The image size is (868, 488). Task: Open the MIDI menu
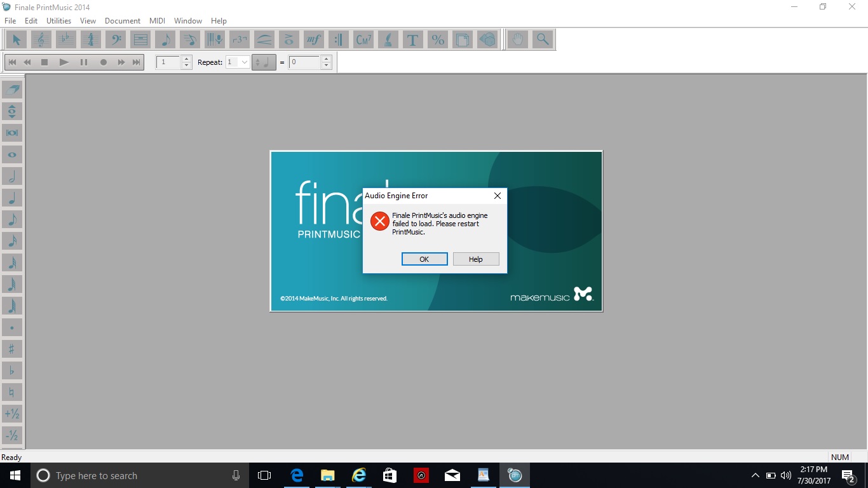pos(157,21)
